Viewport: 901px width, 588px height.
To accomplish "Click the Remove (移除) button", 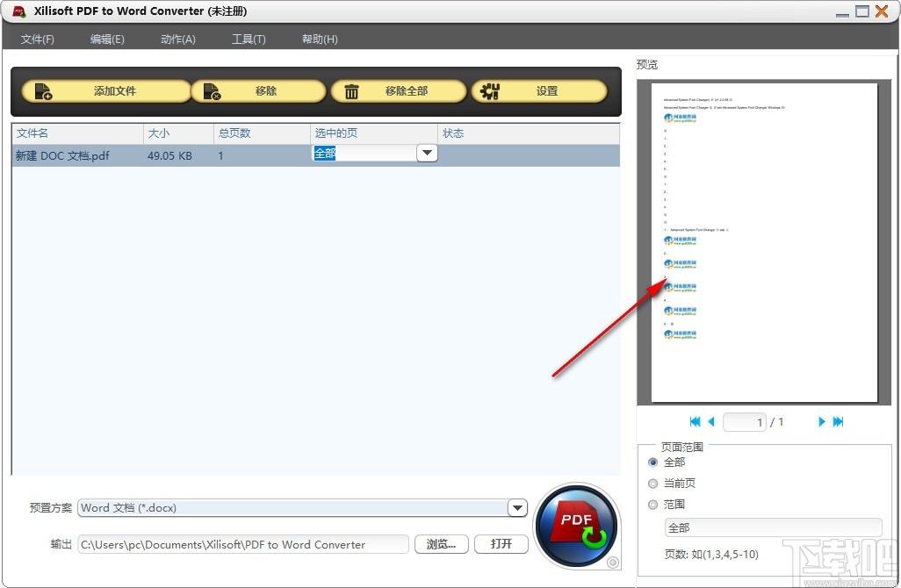I will [x=258, y=91].
